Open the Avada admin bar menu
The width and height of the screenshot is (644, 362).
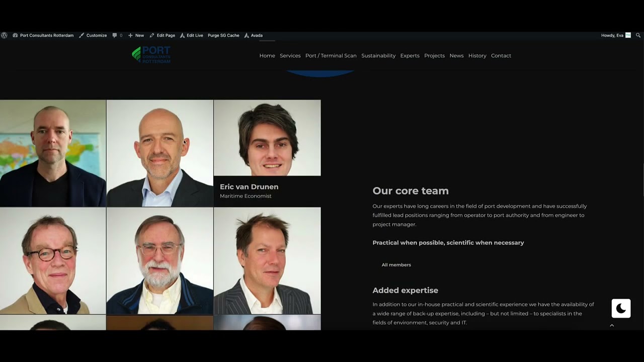click(253, 35)
